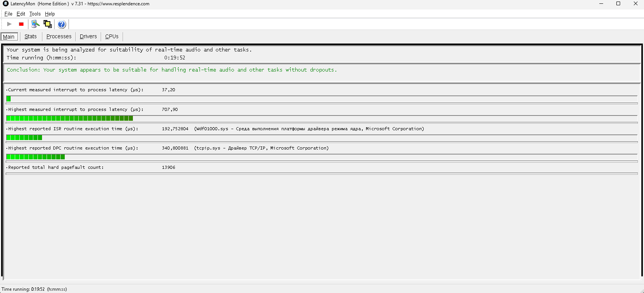Click the grayed-out Start monitoring play icon
This screenshot has height=293, width=644.
pos(9,24)
